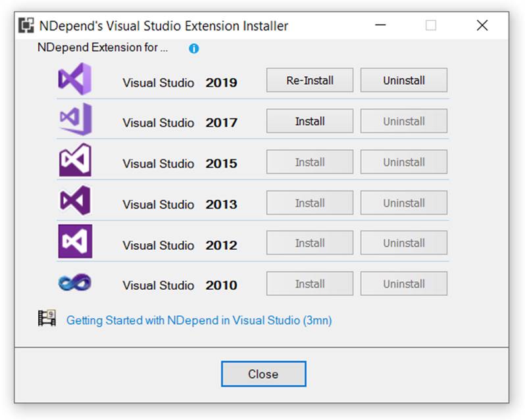This screenshot has height=420, width=525.
Task: Click the Visual Studio 2015 logo icon
Action: click(x=75, y=160)
